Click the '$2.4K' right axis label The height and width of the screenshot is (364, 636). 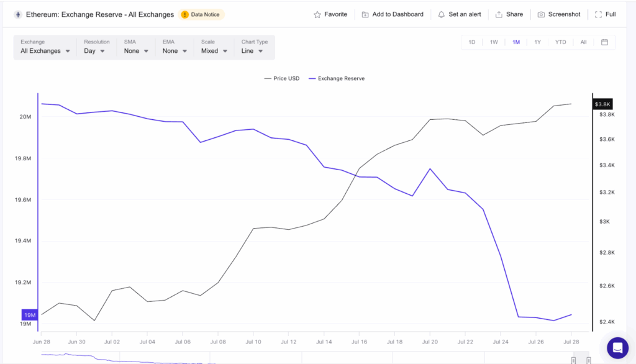(x=607, y=322)
